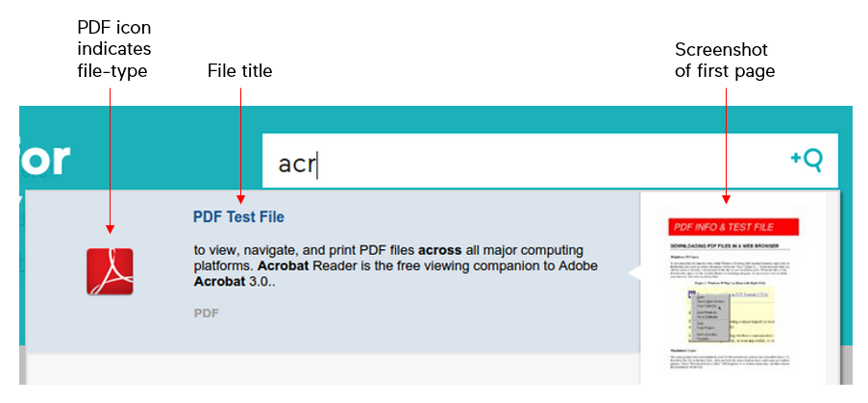This screenshot has width=868, height=403.
Task: Click the plus sign beside the magnifier
Action: (x=796, y=158)
